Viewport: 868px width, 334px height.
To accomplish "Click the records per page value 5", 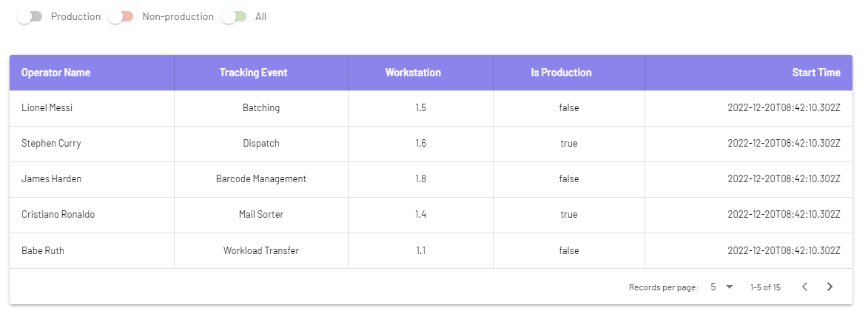I will coord(713,287).
